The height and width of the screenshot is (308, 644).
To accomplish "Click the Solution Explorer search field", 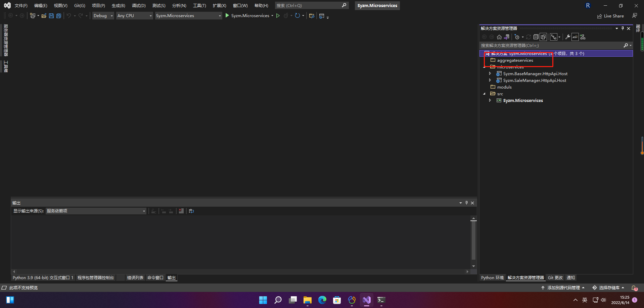I will 556,46.
